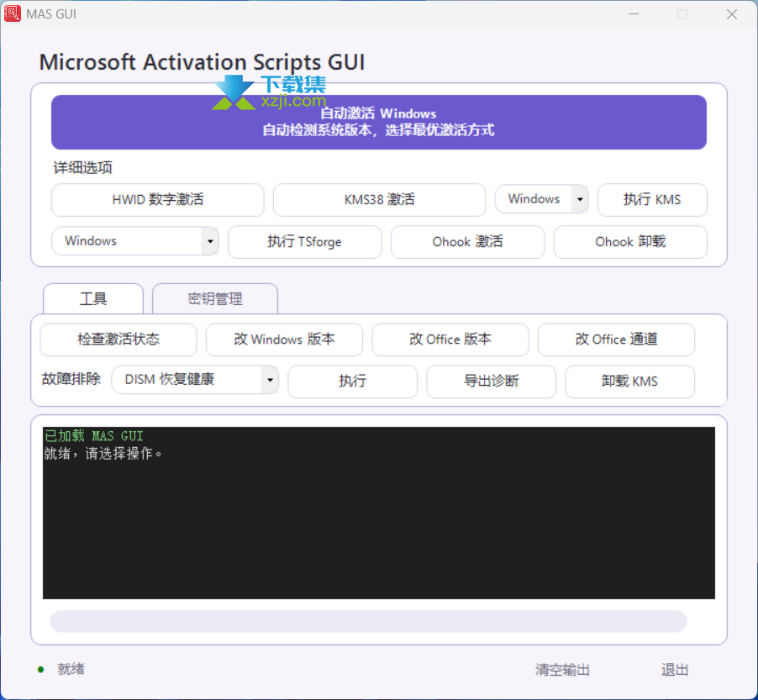Viewport: 758px width, 700px height.
Task: Minimize the MAS GUI window
Action: coord(634,14)
